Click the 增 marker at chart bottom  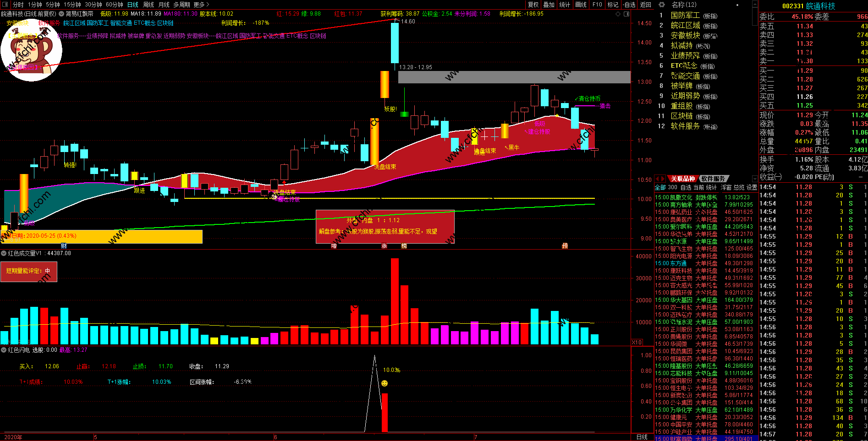point(334,246)
